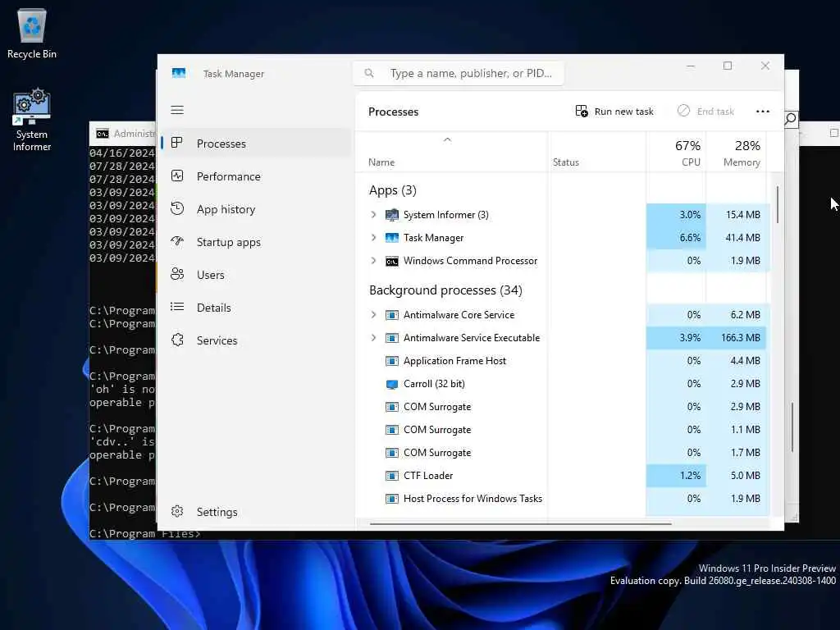
Task: Click the App history clock icon
Action: (x=177, y=208)
